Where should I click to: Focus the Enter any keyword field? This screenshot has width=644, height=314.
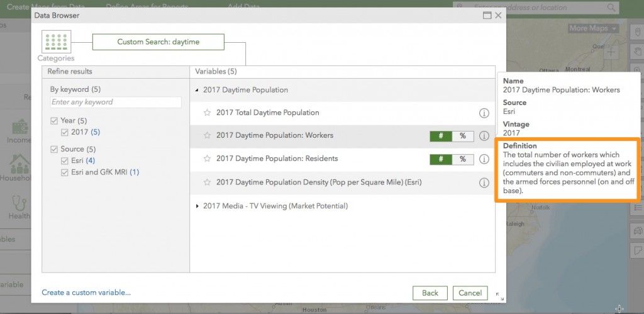pos(116,102)
